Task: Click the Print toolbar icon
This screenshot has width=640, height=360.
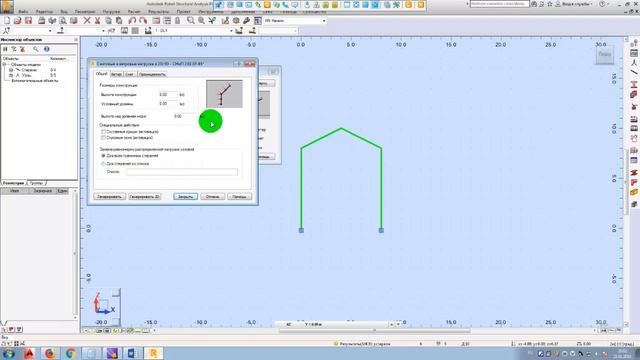Action: (41, 20)
